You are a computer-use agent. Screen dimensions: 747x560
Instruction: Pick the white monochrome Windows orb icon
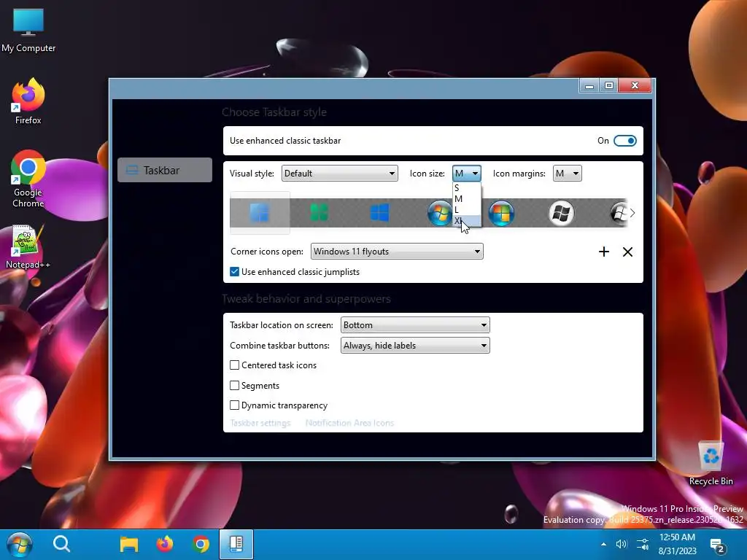[561, 213]
